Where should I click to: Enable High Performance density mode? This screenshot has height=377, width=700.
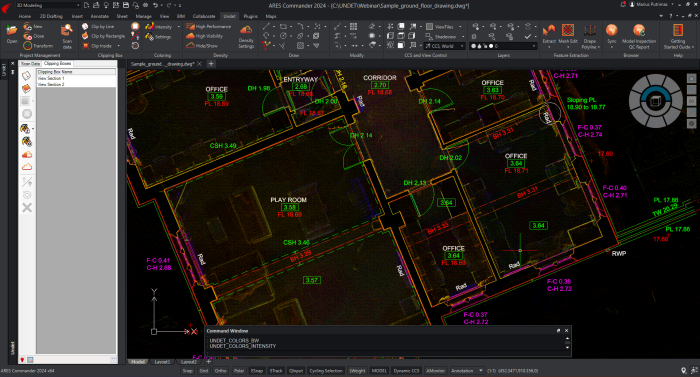coord(208,26)
